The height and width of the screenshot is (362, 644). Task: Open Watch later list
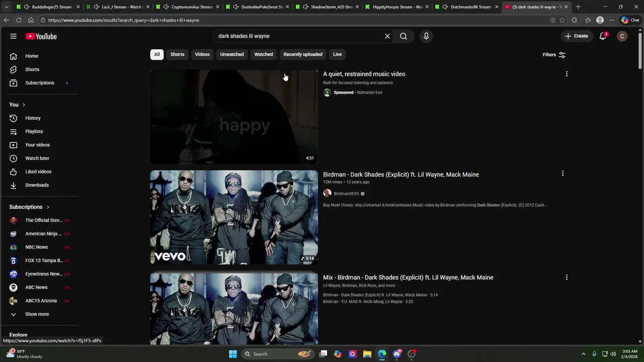[x=40, y=158]
